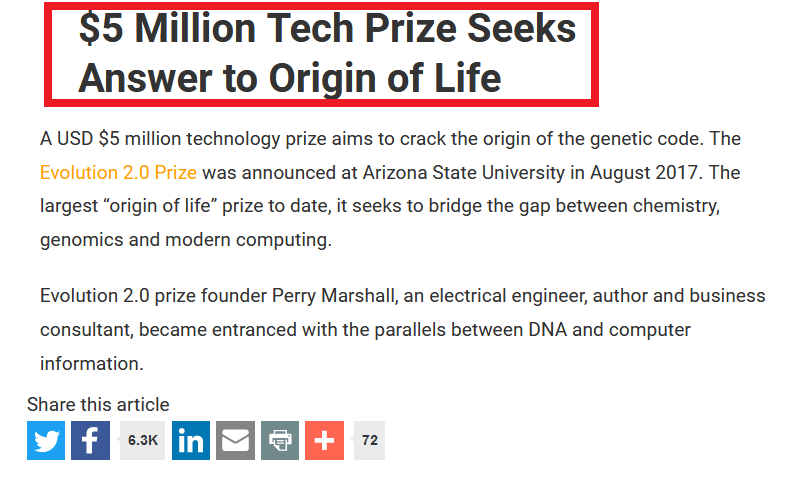Share the article on Facebook

coord(90,440)
